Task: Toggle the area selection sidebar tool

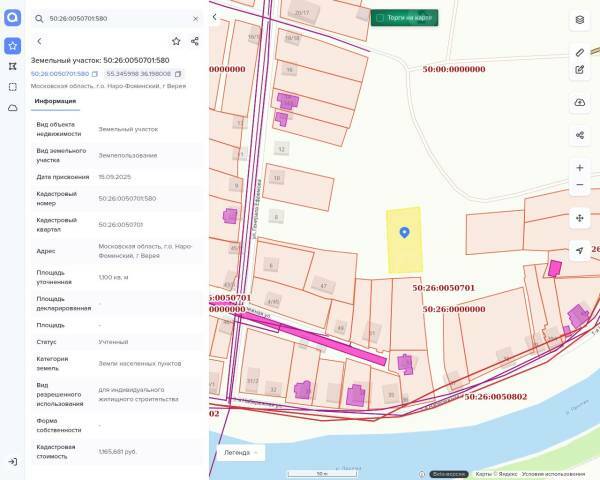Action: pos(12,87)
